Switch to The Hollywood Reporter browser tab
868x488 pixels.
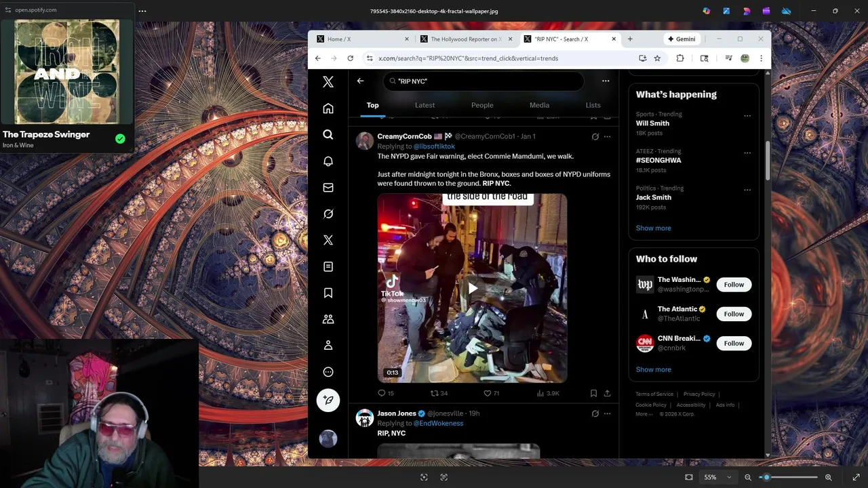[467, 39]
